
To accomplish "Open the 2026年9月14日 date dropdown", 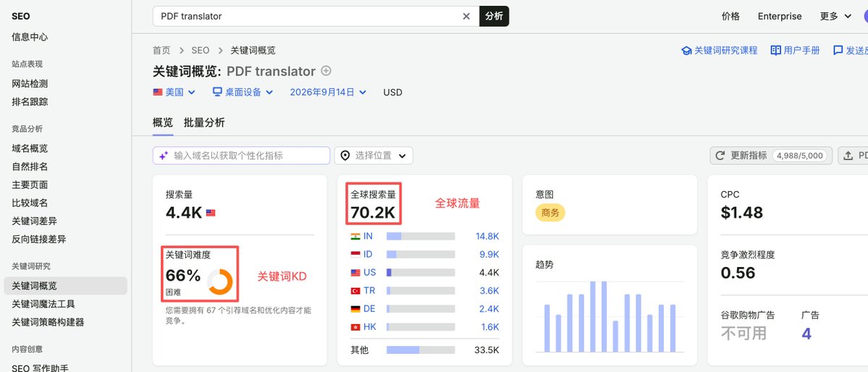I will point(328,93).
